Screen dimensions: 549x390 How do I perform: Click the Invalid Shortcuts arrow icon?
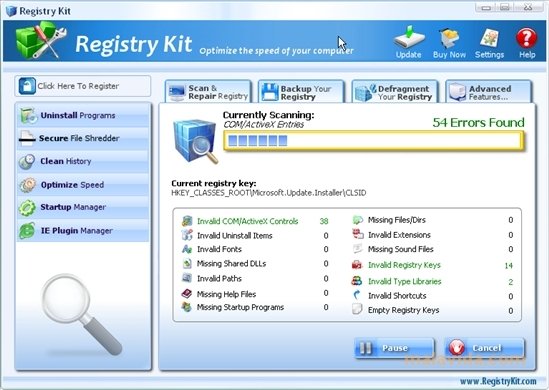357,295
